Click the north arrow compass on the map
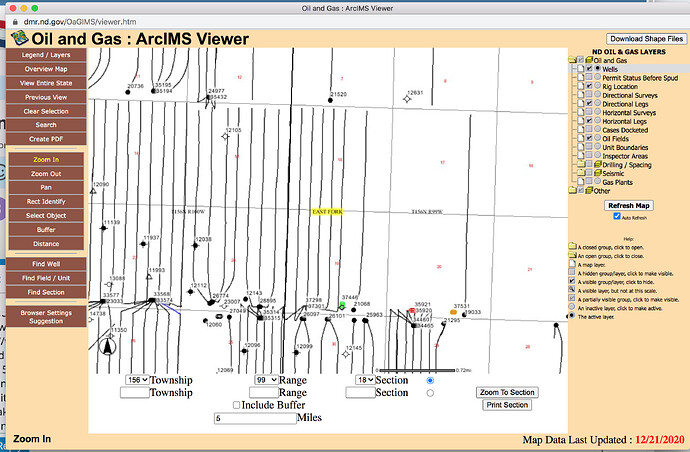690x452 pixels. pyautogui.click(x=107, y=346)
